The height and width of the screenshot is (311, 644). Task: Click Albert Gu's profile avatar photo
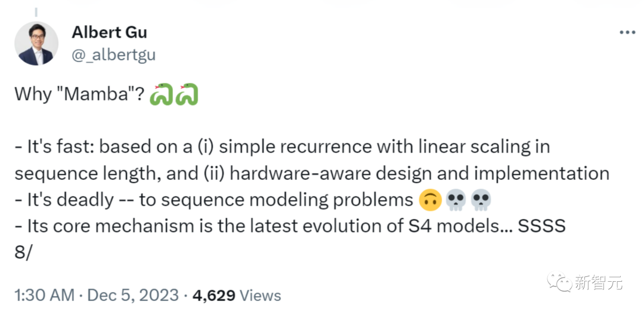(x=36, y=44)
